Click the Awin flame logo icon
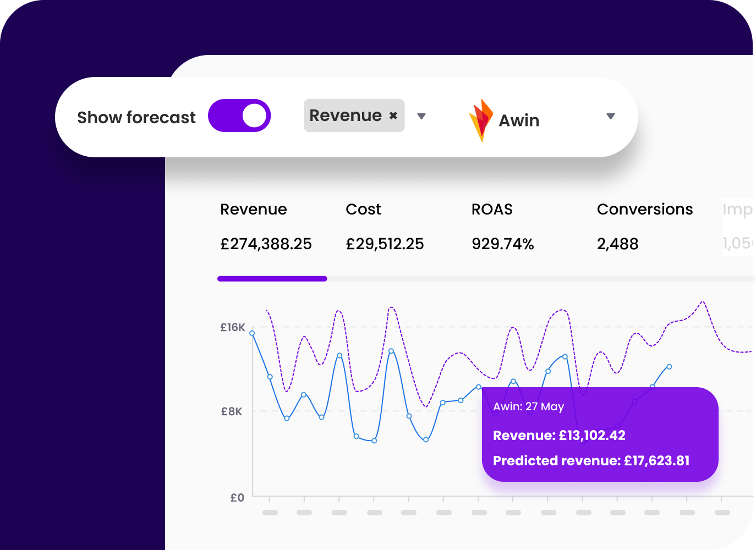The height and width of the screenshot is (550, 756). (480, 120)
